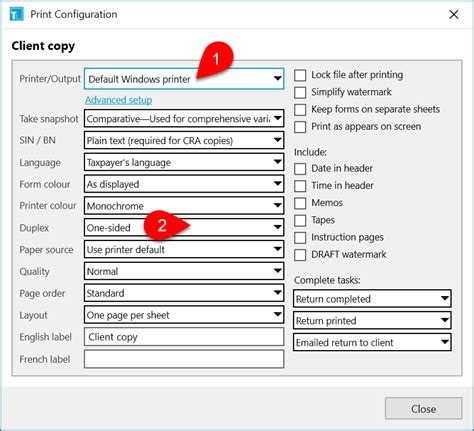Open the Advanced setup link
Screen dimensions: 474x431
click(x=119, y=100)
